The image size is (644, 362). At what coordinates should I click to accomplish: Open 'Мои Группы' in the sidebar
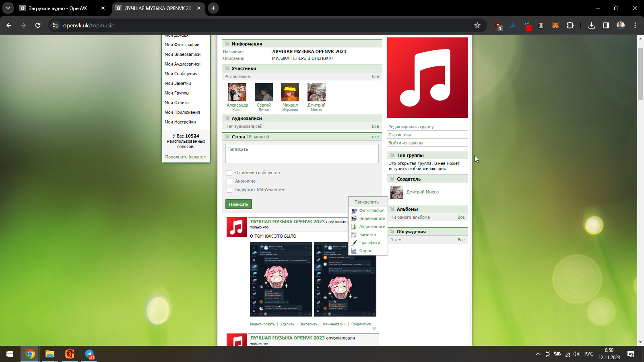pyautogui.click(x=177, y=93)
